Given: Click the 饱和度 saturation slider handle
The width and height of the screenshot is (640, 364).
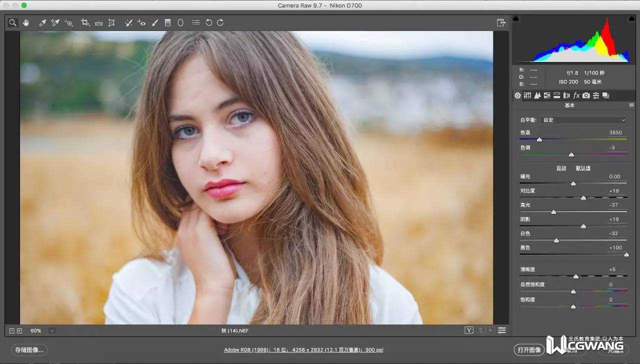Looking at the screenshot, I should click(x=573, y=306).
